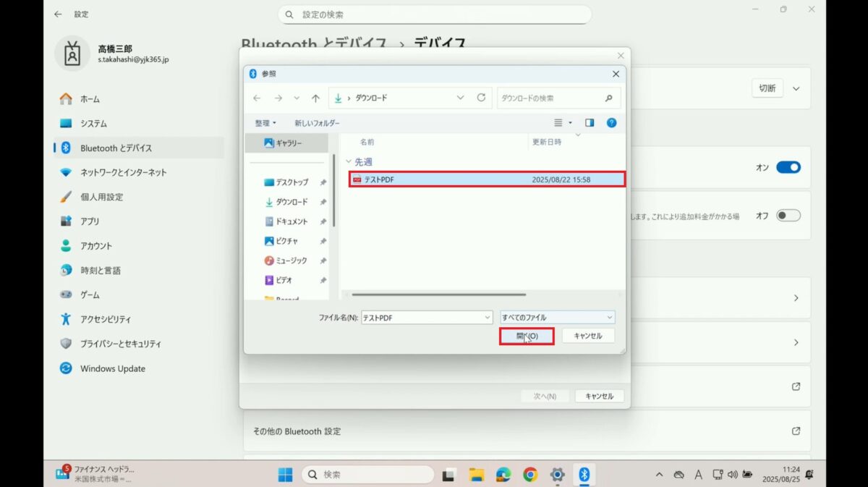Open the 整理 menu in the dialog
Screen dimensions: 868x487
coord(265,122)
